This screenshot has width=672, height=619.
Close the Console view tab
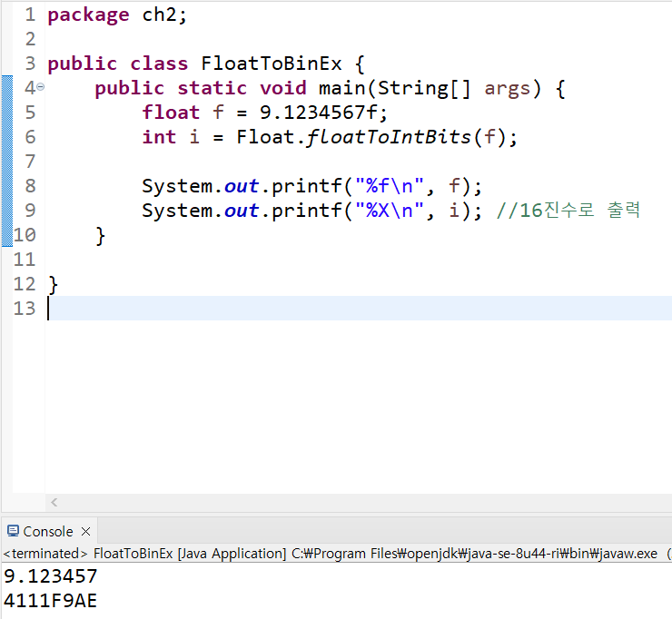click(85, 532)
